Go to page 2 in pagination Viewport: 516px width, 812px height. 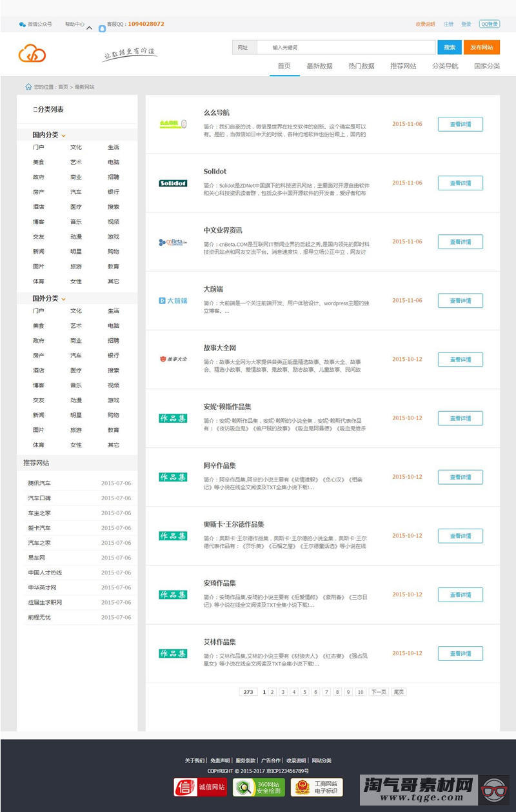coord(273,692)
